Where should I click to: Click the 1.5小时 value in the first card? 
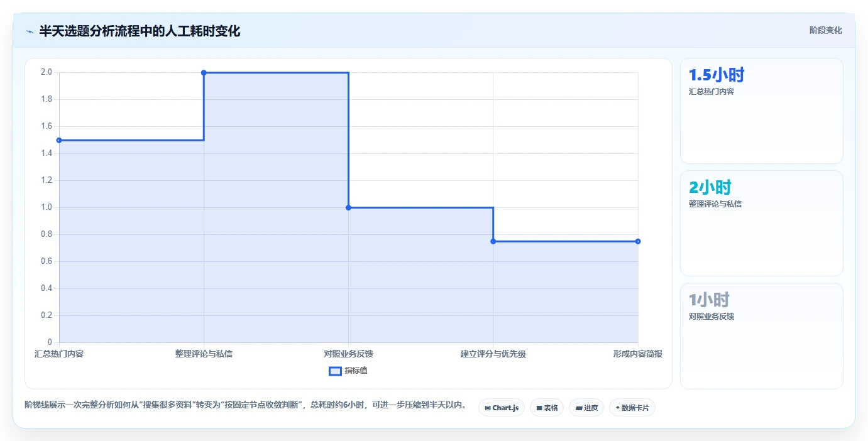pos(717,75)
